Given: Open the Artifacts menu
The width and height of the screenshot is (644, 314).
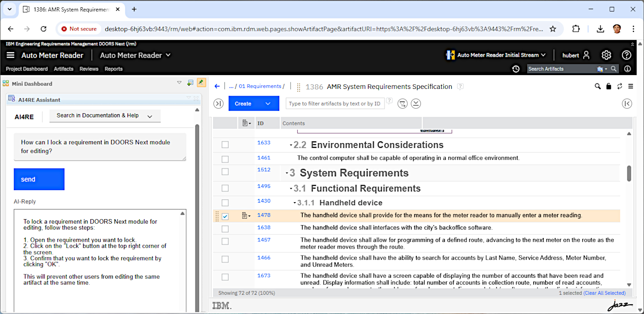Looking at the screenshot, I should (63, 69).
